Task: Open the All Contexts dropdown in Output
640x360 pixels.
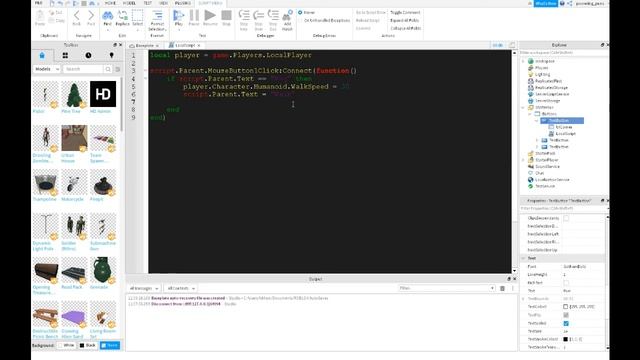Action: 180,288
